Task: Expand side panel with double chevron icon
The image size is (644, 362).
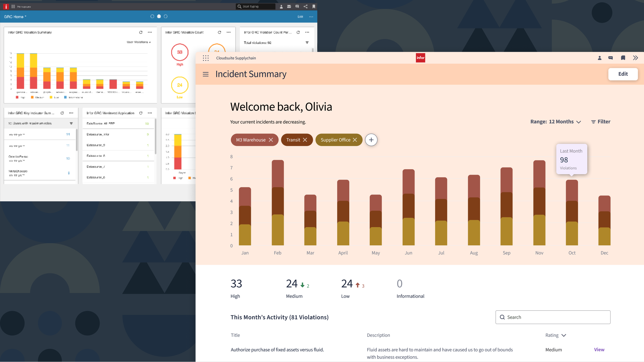Action: 635,58
